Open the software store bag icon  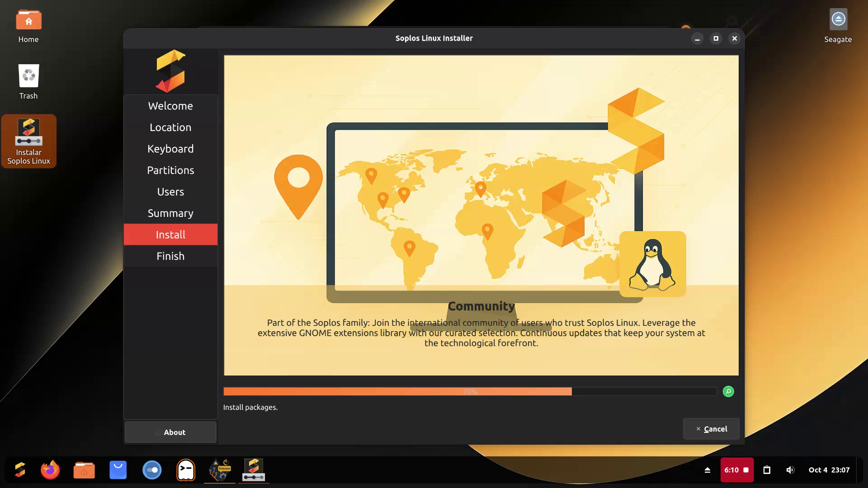click(118, 470)
